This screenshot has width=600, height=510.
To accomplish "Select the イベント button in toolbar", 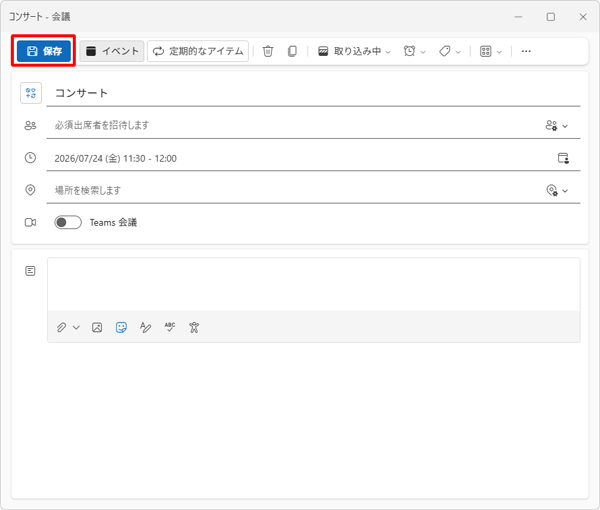I will [112, 51].
